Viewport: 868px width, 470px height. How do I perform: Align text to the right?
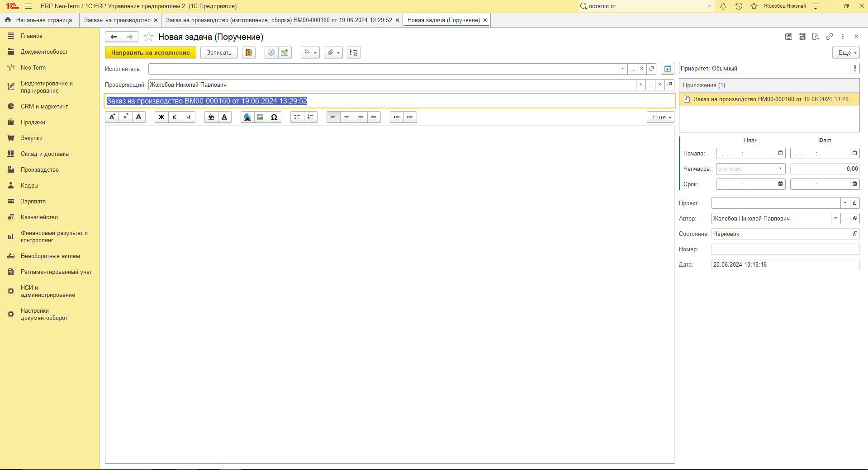point(360,117)
